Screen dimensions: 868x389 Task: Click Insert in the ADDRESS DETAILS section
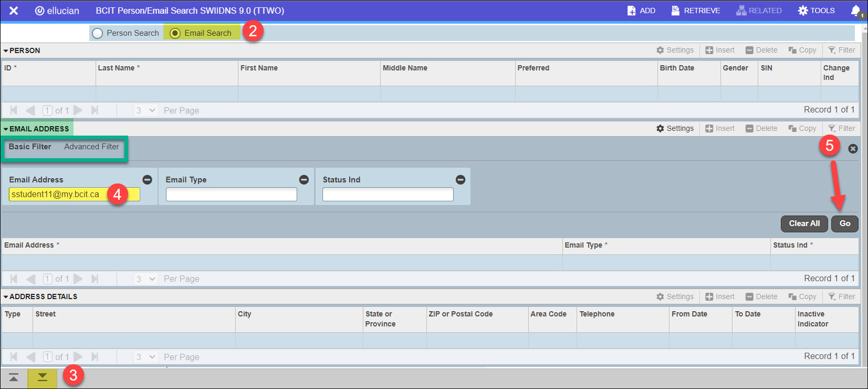(x=720, y=296)
